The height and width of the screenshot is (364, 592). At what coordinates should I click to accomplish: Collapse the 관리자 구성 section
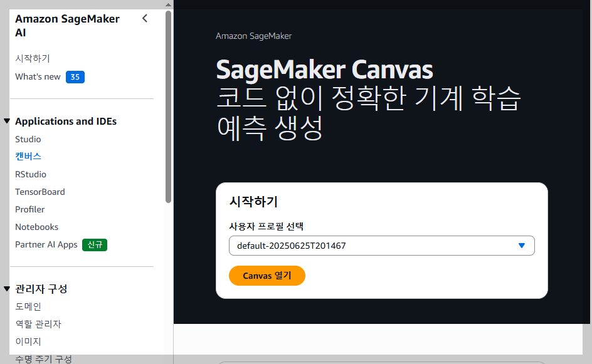(7, 289)
